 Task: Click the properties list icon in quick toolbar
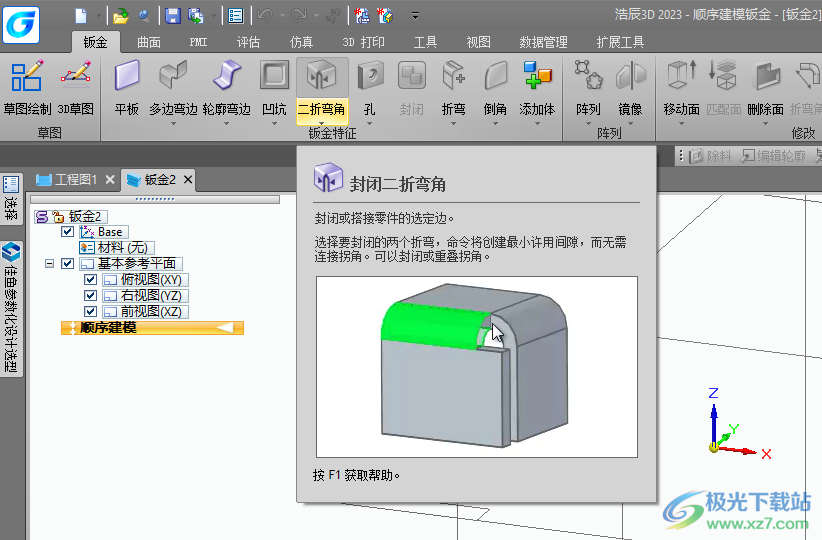(x=235, y=16)
